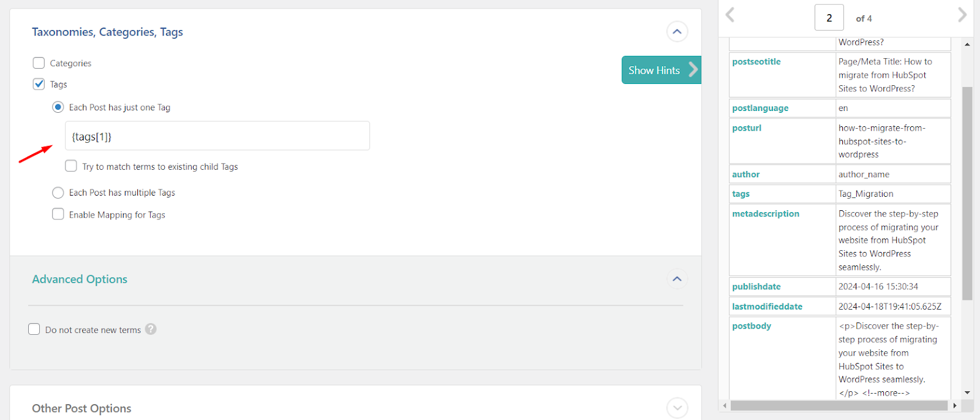Uncheck the Tags checkbox
The height and width of the screenshot is (420, 980).
tap(39, 84)
